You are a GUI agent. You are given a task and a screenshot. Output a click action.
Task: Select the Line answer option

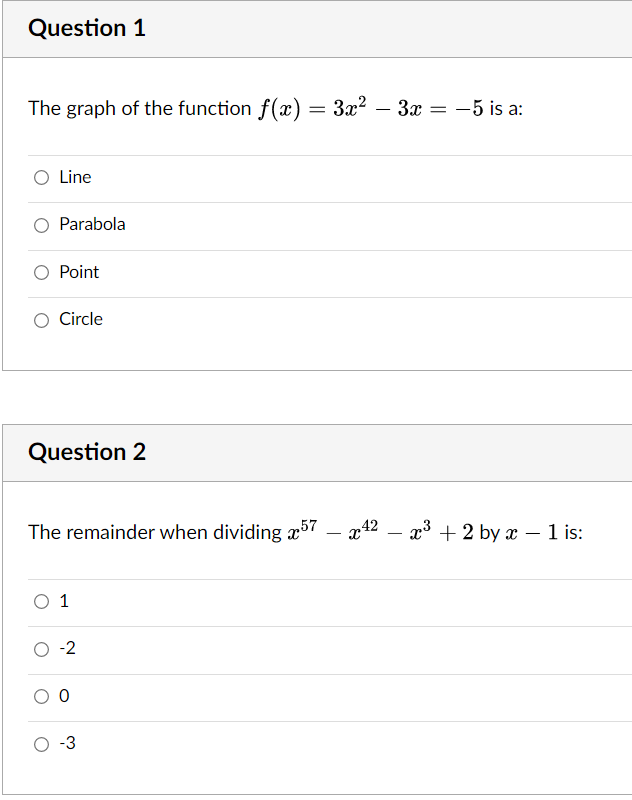[41, 177]
